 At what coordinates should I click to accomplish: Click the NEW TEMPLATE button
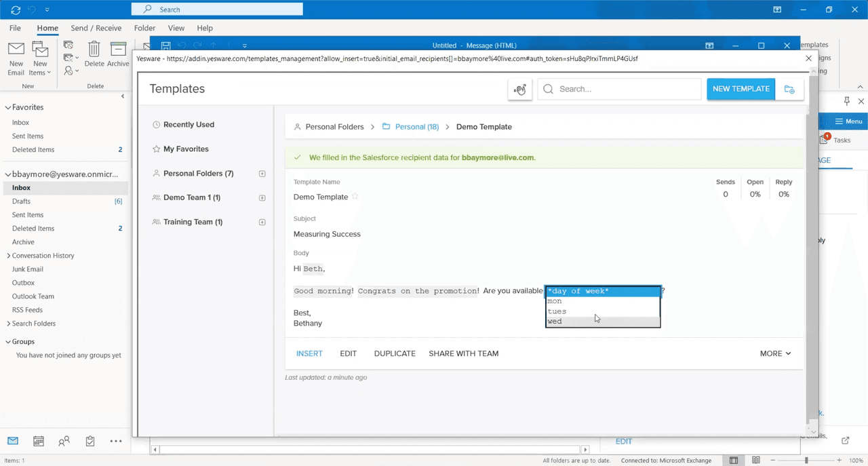tap(741, 89)
